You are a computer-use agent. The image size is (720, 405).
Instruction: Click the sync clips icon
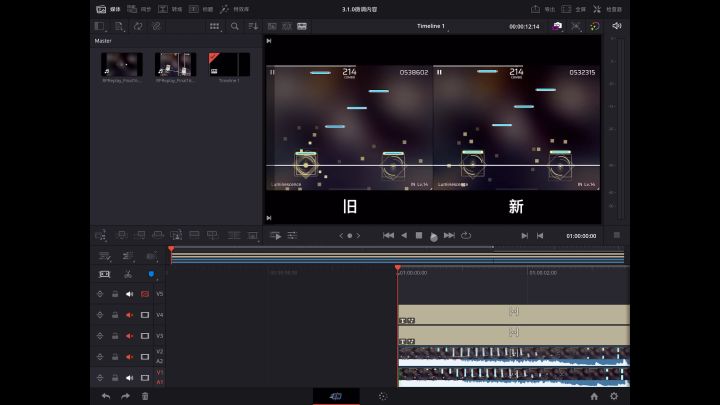tap(138, 26)
